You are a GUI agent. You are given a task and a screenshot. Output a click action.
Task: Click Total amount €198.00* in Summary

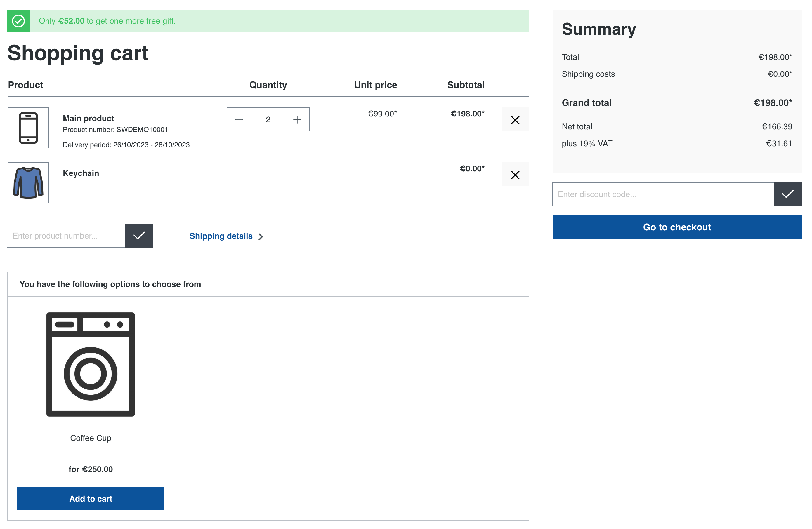coord(775,57)
